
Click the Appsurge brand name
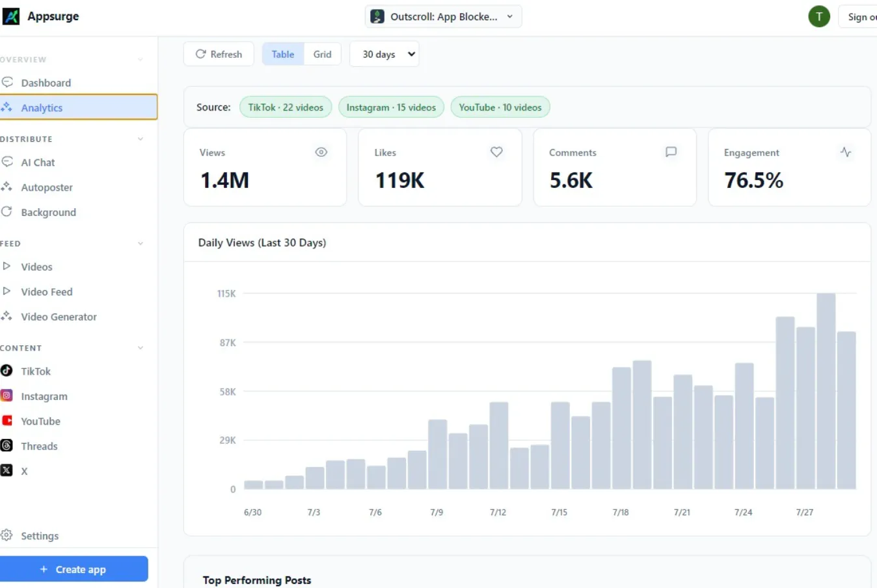(x=53, y=16)
